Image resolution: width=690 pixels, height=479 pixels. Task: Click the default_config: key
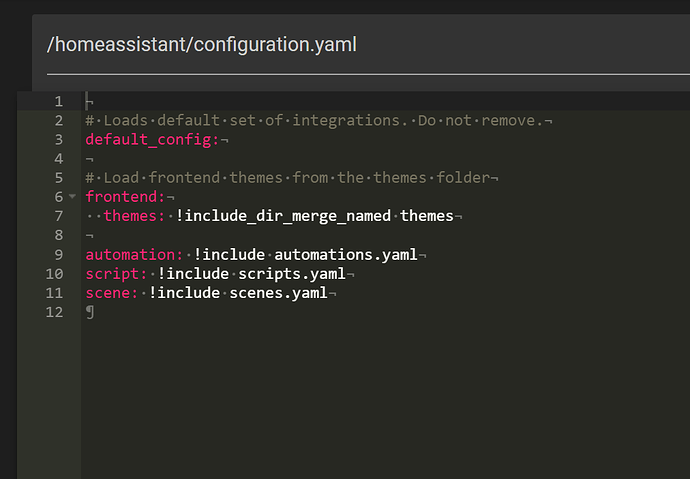(x=152, y=139)
